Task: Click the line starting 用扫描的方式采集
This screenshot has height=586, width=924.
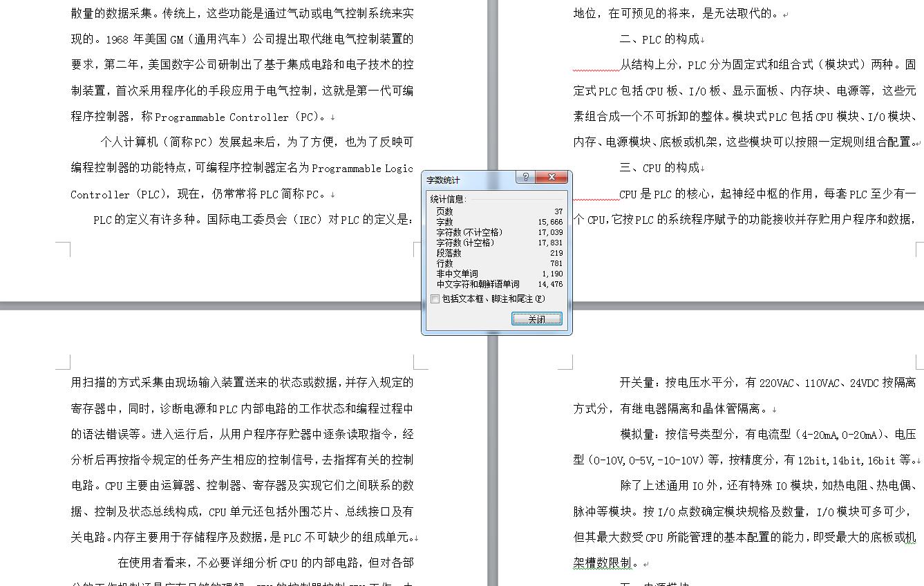Action: coord(242,382)
